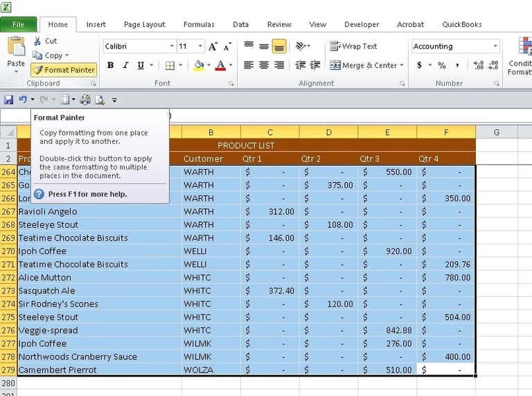The width and height of the screenshot is (532, 396).
Task: Expand the Accounting number format dropdown
Action: pos(495,46)
